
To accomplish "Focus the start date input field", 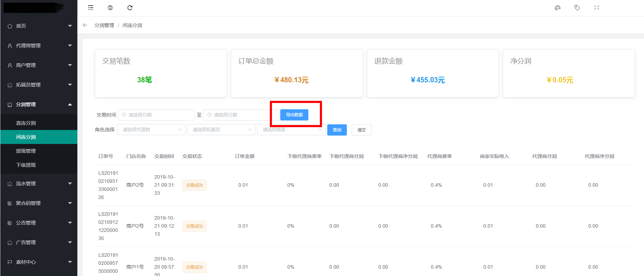I will click(x=156, y=115).
